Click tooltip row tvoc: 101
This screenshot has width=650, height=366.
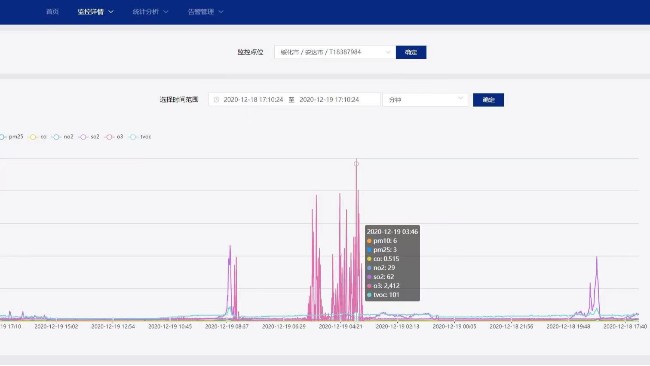tap(383, 295)
